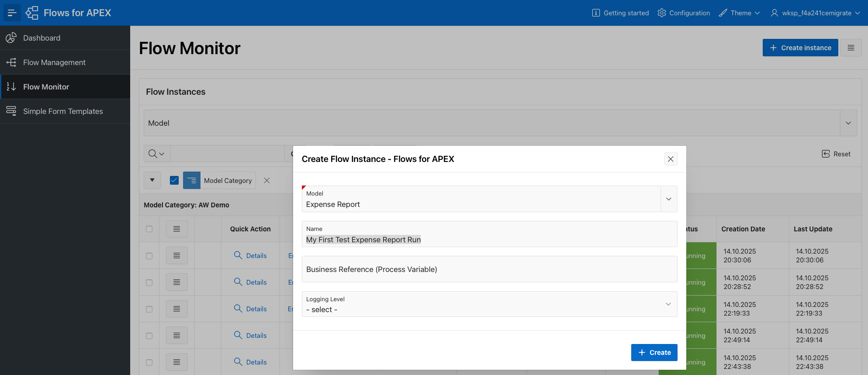Open Details for the 22:49:14 instance

[x=250, y=335]
